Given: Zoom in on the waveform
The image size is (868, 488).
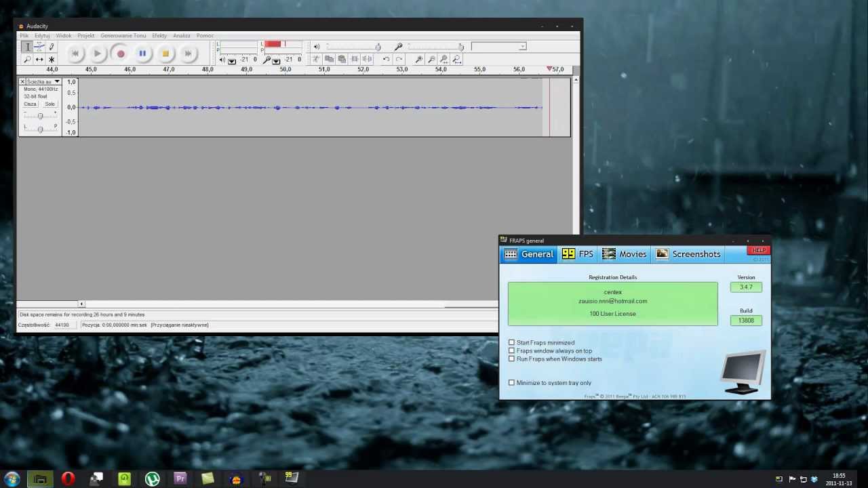Looking at the screenshot, I should coord(418,60).
